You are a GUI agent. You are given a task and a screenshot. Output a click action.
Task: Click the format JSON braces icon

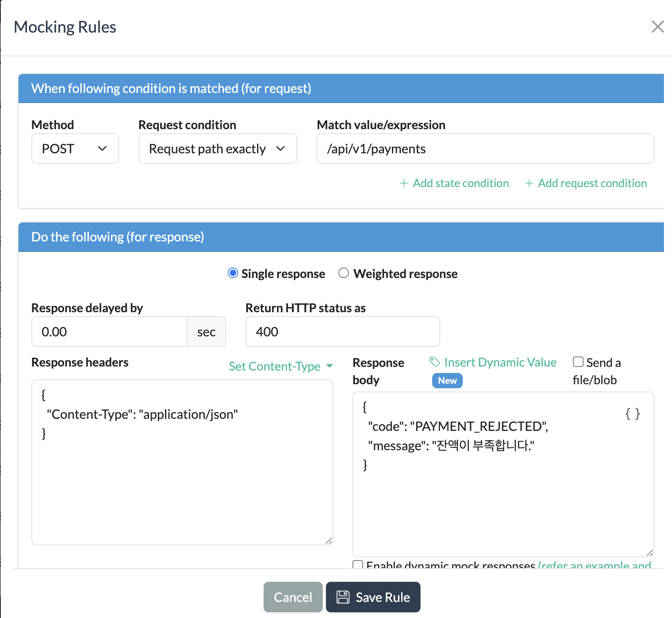tap(632, 414)
